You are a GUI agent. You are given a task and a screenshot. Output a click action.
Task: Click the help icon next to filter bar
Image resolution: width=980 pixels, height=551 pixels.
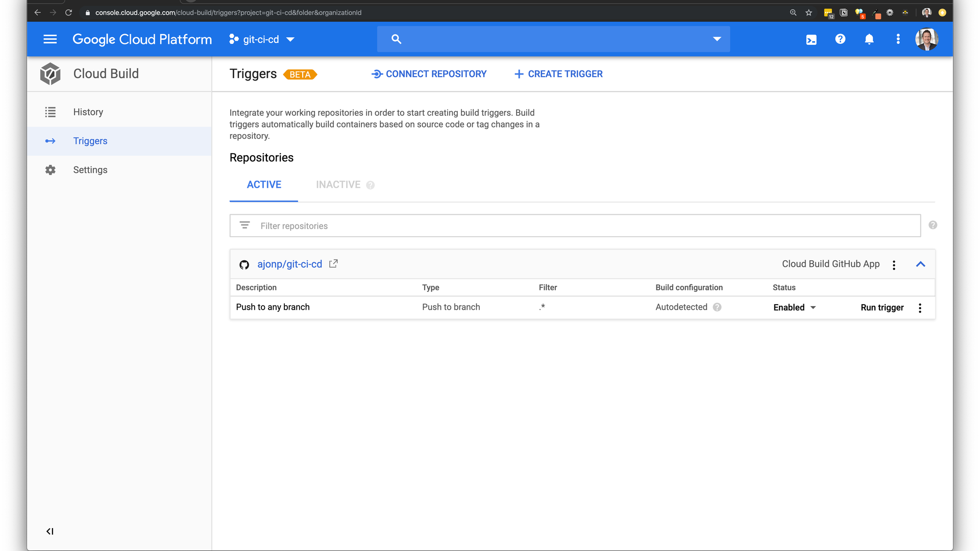tap(933, 225)
